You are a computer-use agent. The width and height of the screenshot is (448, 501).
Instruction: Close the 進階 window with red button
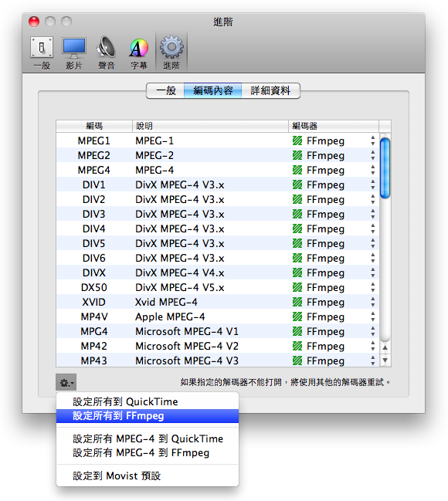34,22
